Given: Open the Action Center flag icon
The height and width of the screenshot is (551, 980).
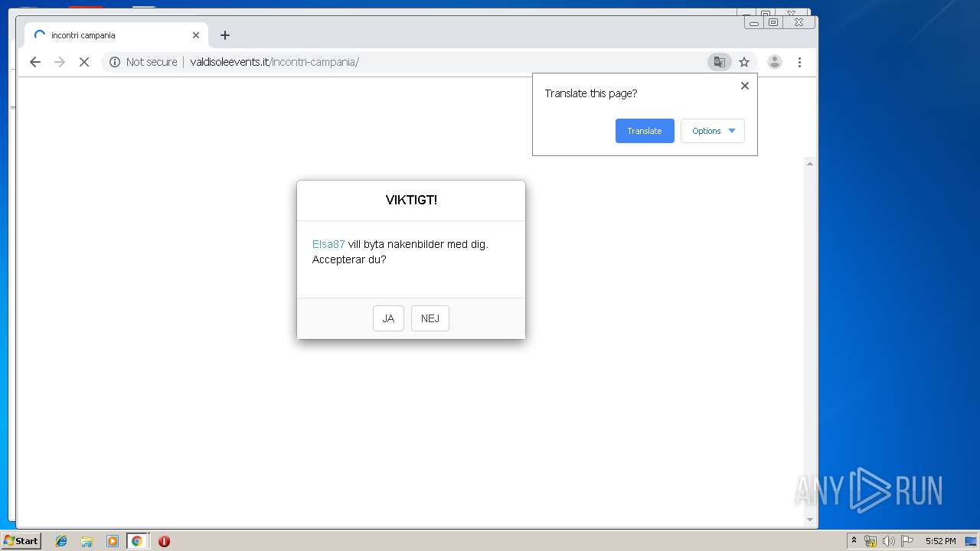Looking at the screenshot, I should [x=907, y=541].
